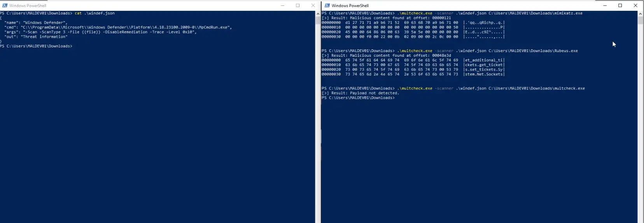This screenshot has height=223, width=644.
Task: Click the hex row showing '|s.set_tickets.Sy|'
Action: (x=413, y=70)
